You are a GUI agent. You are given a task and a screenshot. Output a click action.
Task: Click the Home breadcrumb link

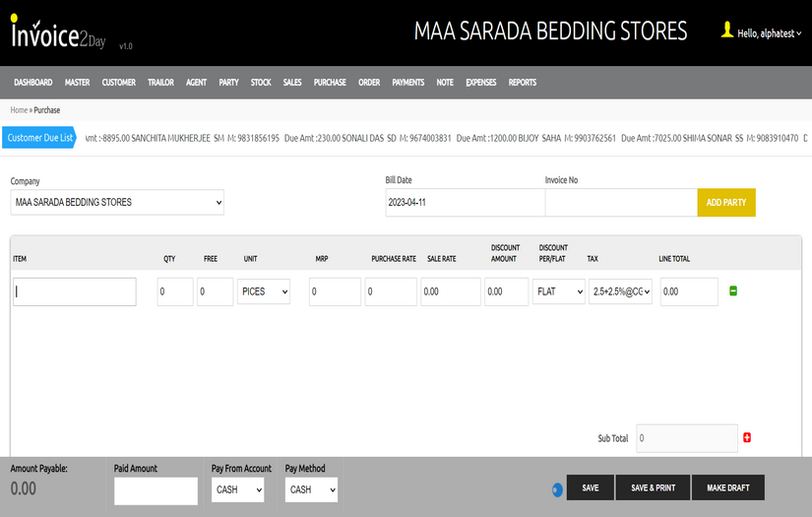click(x=19, y=110)
